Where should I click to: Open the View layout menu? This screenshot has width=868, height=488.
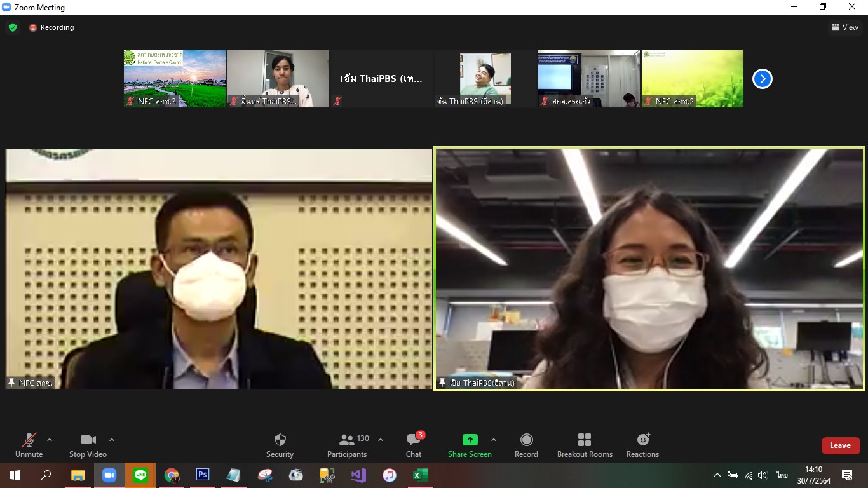(x=844, y=27)
